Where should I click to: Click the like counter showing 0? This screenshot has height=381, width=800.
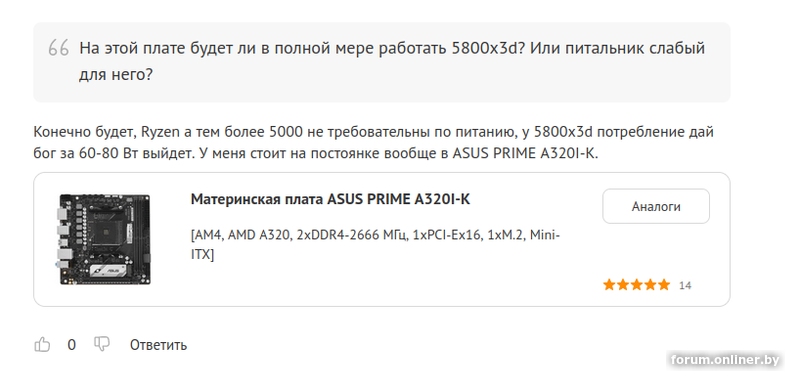[71, 345]
